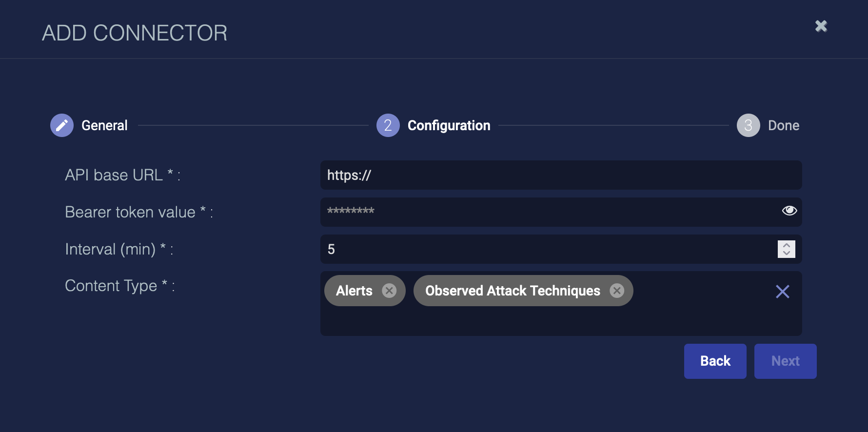Focus the API base URL field
Image resolution: width=868 pixels, height=432 pixels.
(561, 175)
